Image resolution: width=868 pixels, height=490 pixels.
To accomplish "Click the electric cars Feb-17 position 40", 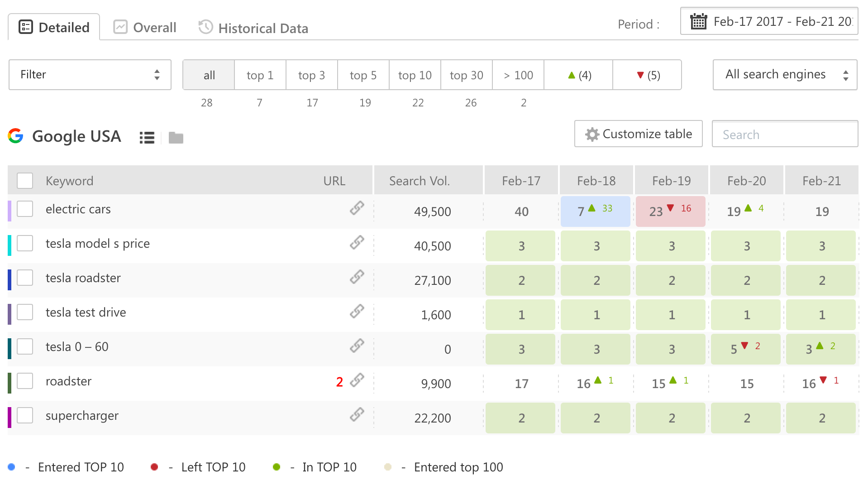I will click(521, 211).
